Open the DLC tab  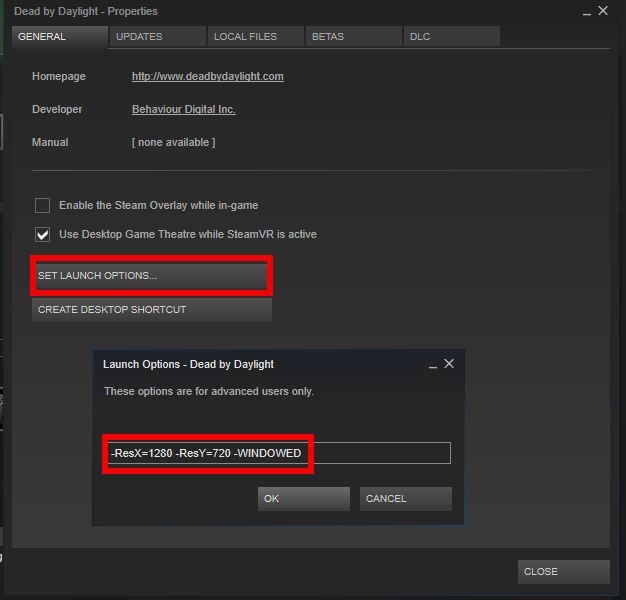point(452,37)
